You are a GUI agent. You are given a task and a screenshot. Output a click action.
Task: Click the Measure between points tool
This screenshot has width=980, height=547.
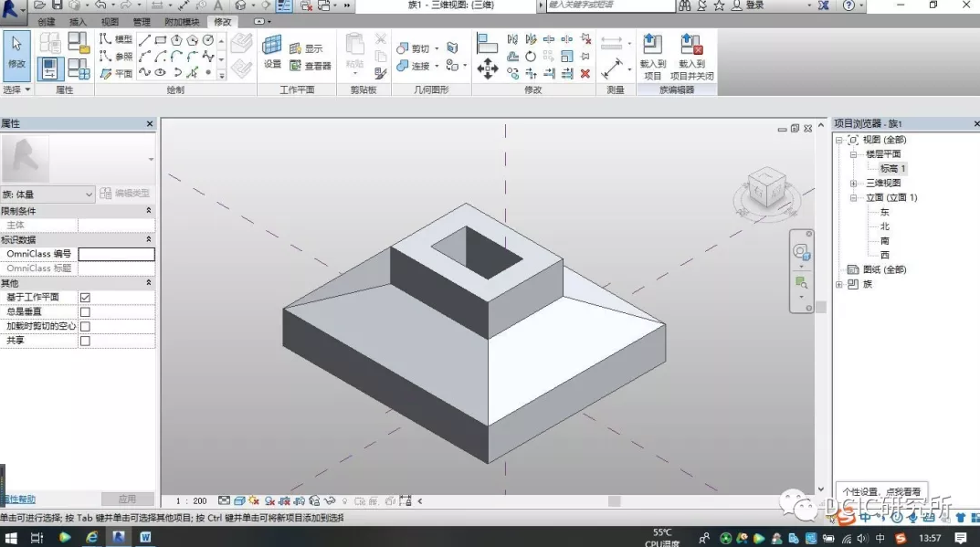(612, 68)
